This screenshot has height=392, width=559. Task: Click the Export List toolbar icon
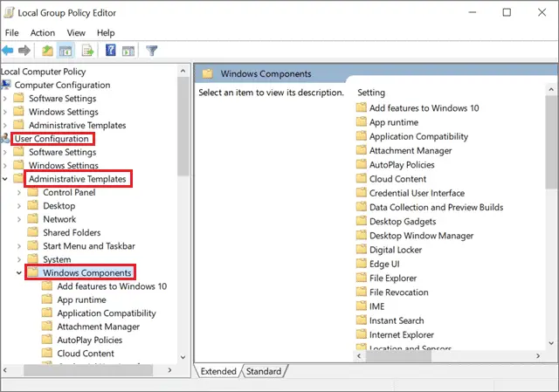pyautogui.click(x=87, y=51)
